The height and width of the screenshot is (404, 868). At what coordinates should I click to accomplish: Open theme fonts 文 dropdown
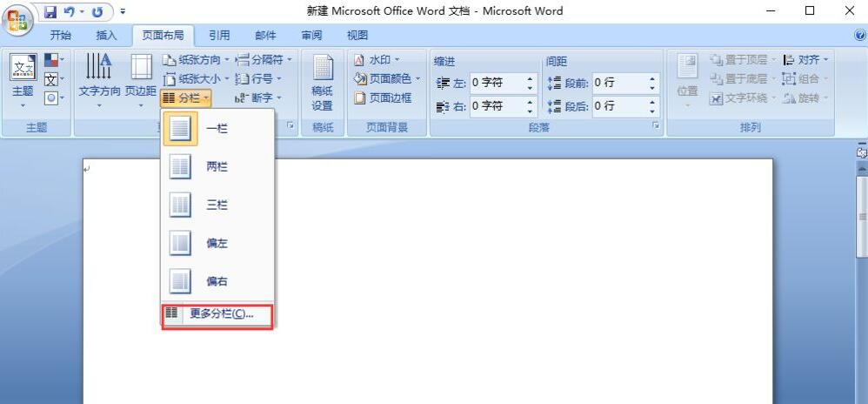(x=54, y=79)
